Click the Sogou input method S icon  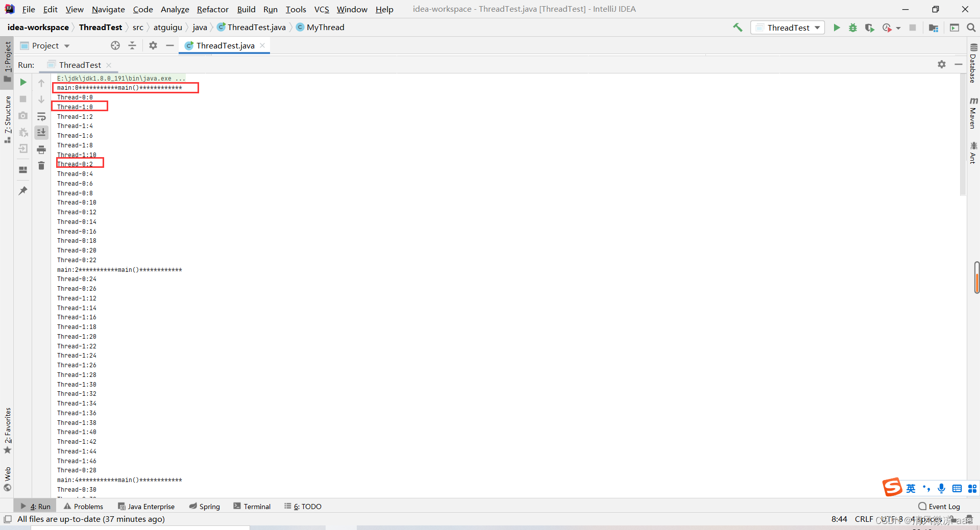coord(892,487)
